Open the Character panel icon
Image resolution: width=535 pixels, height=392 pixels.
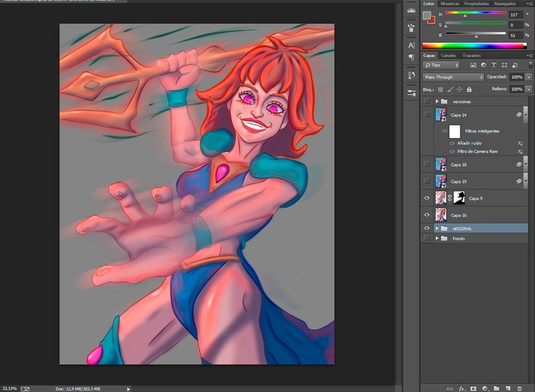tap(412, 45)
